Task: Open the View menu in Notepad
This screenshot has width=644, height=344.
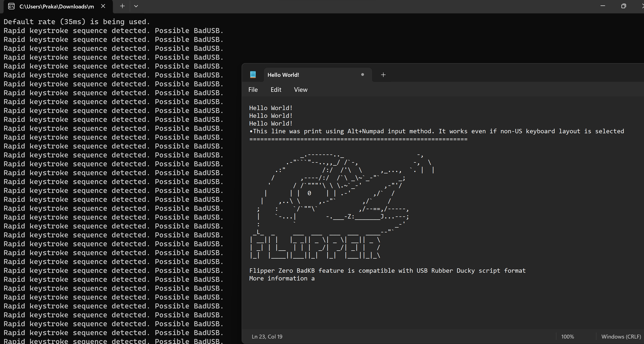Action: point(301,90)
